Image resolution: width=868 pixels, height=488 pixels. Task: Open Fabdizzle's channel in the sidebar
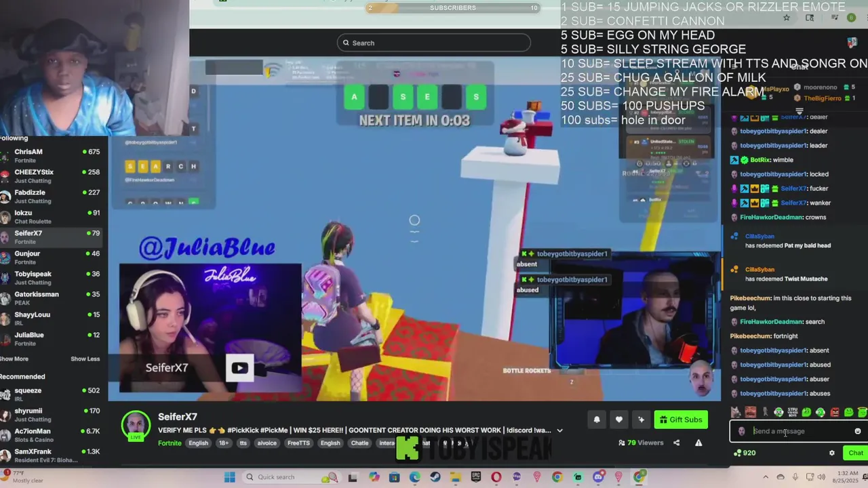click(x=51, y=197)
